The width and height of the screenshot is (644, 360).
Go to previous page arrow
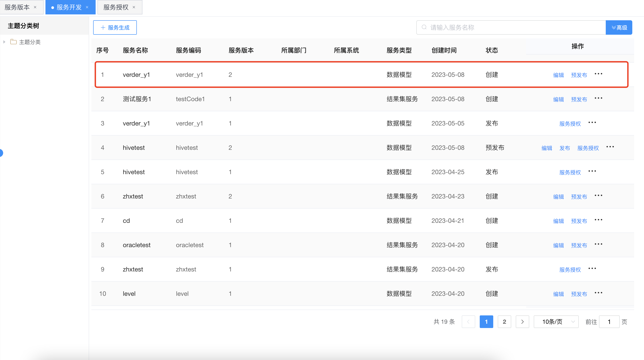(468, 322)
